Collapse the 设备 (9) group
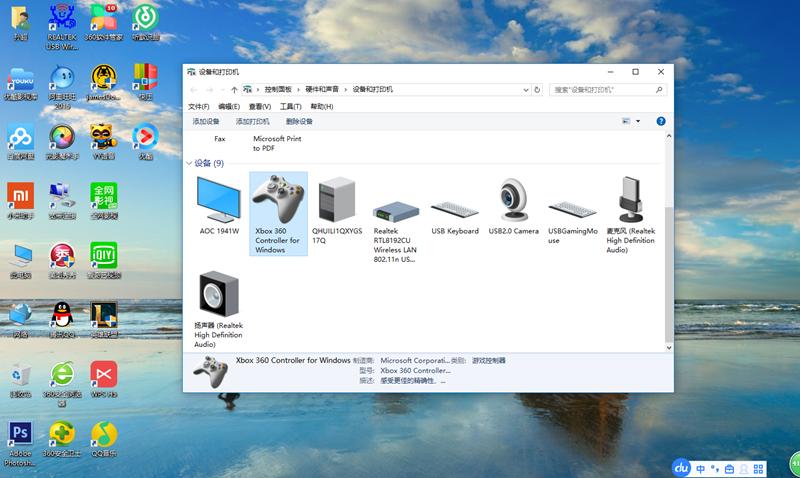800x478 pixels. tap(190, 163)
